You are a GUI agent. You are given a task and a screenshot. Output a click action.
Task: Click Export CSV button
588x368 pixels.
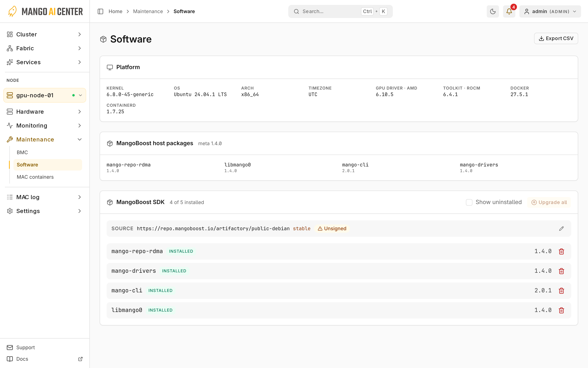[x=556, y=38]
